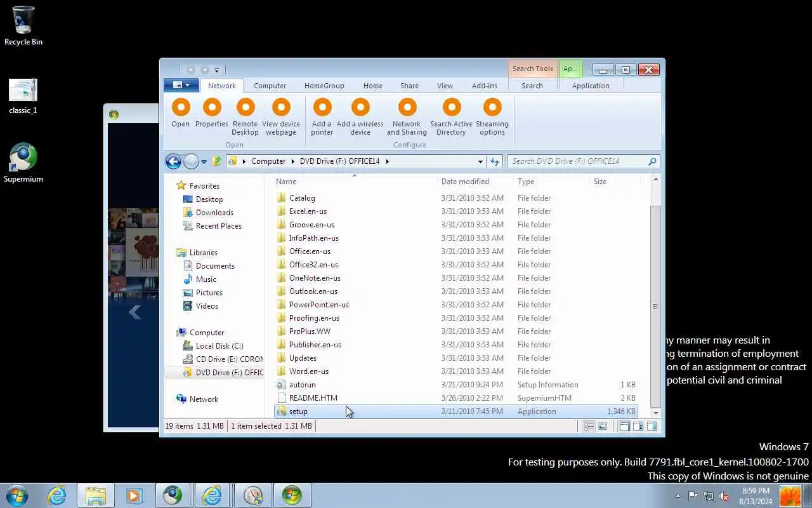
Task: Refresh the address bar location
Action: tap(495, 161)
